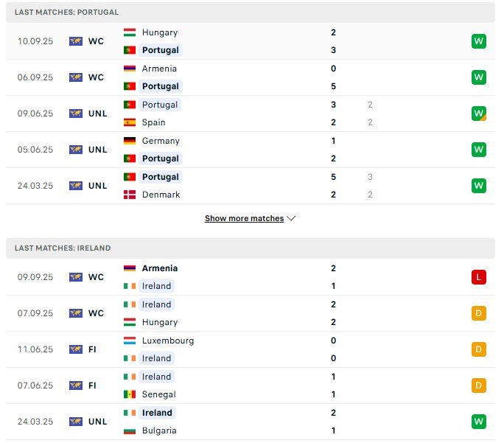Click the UNL competition icon for 09.06.25

[x=76, y=114]
